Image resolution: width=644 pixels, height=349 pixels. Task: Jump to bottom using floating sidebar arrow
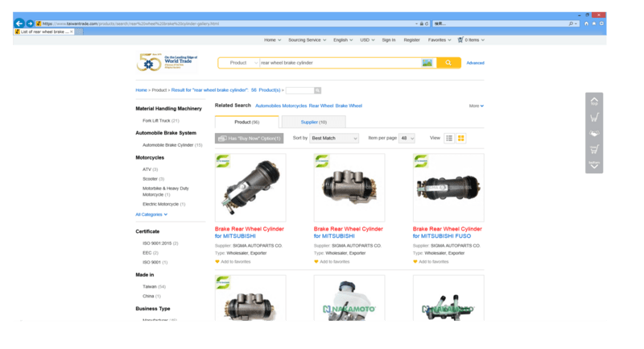(x=594, y=164)
